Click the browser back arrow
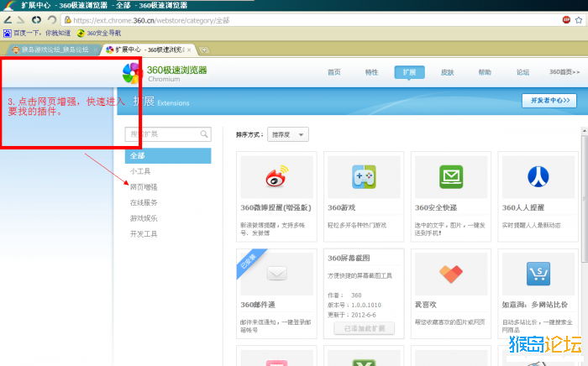The height and width of the screenshot is (366, 588). 8,20
